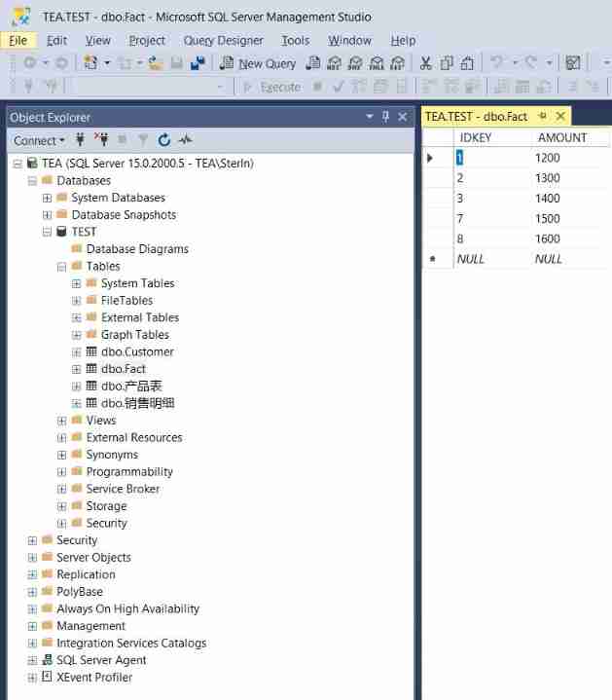Click the Undo arrow icon
612x700 pixels.
point(497,62)
